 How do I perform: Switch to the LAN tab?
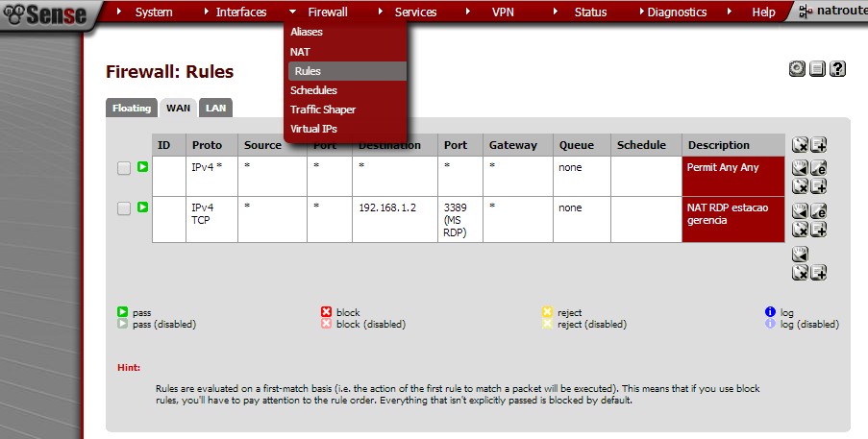pyautogui.click(x=216, y=109)
